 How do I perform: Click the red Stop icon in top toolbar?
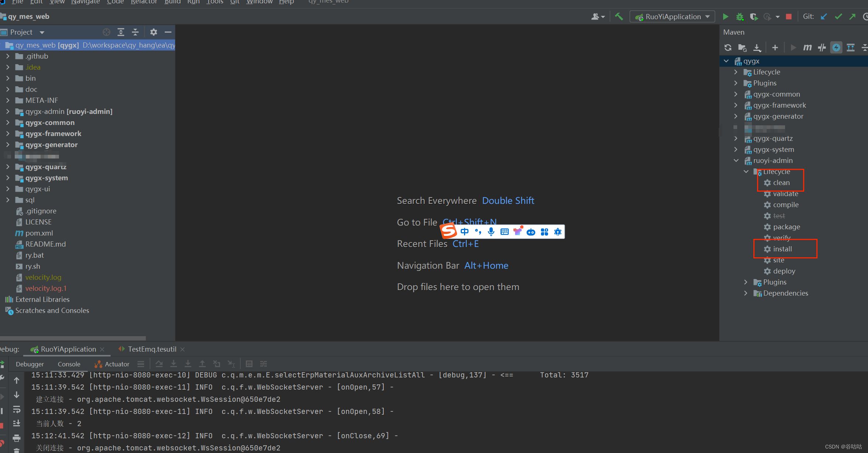point(789,17)
